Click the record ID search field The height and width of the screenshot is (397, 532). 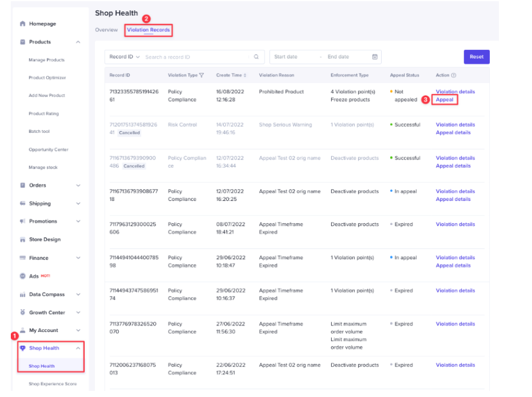[195, 57]
